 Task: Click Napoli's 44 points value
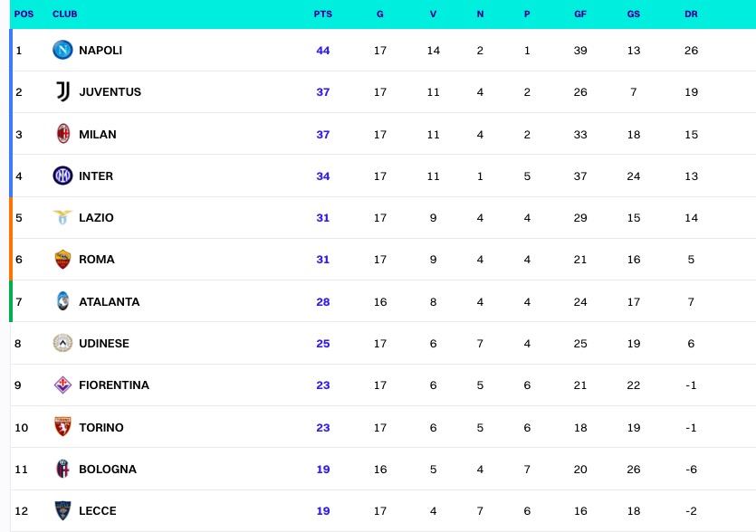click(323, 51)
